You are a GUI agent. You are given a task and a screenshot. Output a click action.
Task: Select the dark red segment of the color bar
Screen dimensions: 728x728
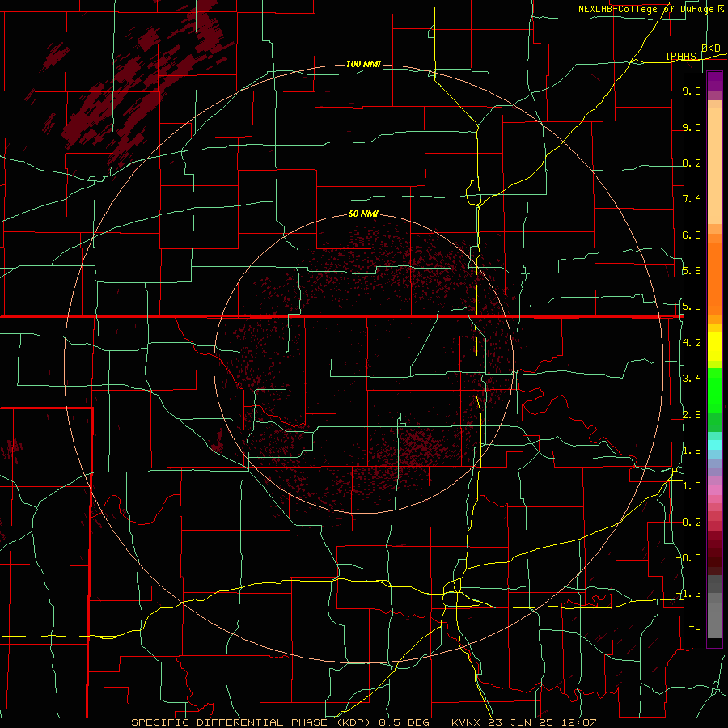(714, 548)
